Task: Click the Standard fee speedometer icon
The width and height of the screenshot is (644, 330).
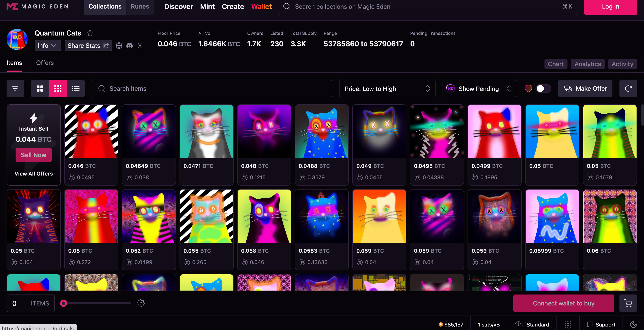Action: coord(518,325)
